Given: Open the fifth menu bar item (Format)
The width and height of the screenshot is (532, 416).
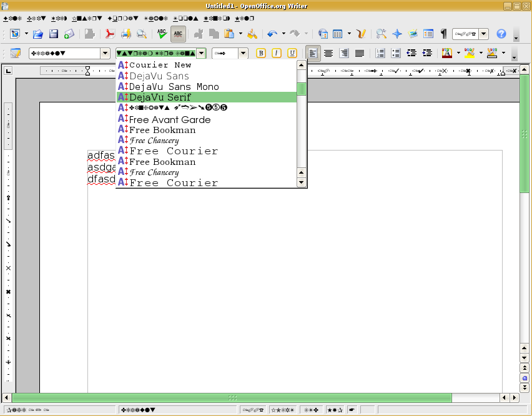Looking at the screenshot, I should pyautogui.click(x=123, y=18).
